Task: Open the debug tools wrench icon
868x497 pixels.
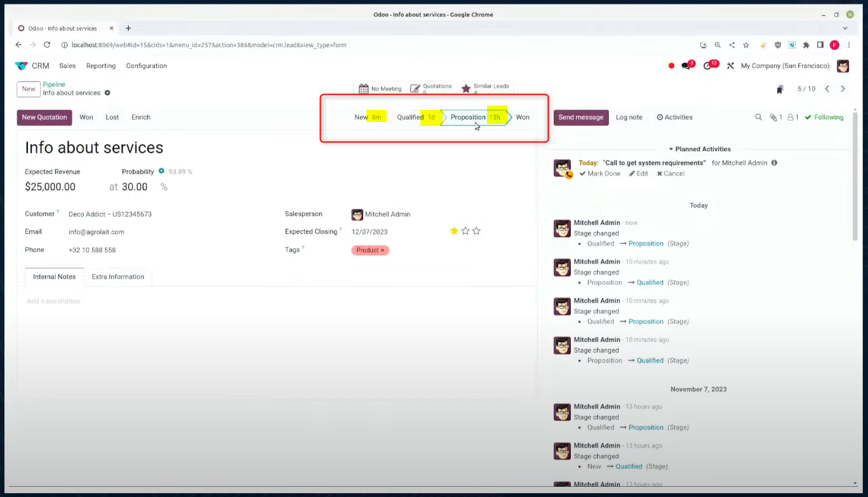Action: (x=730, y=66)
